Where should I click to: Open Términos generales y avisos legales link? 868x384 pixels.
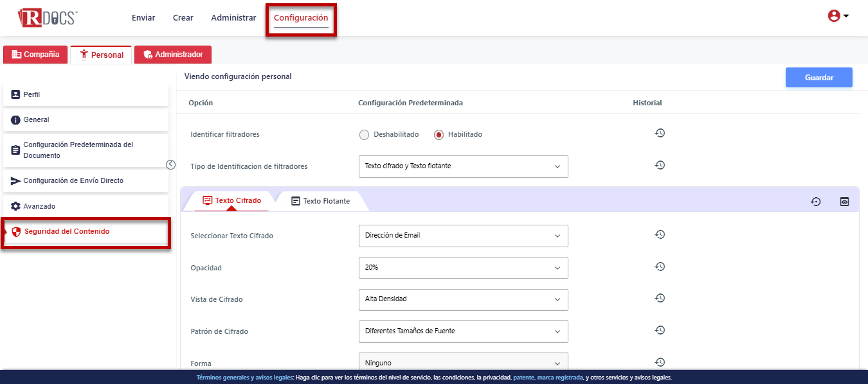point(244,378)
